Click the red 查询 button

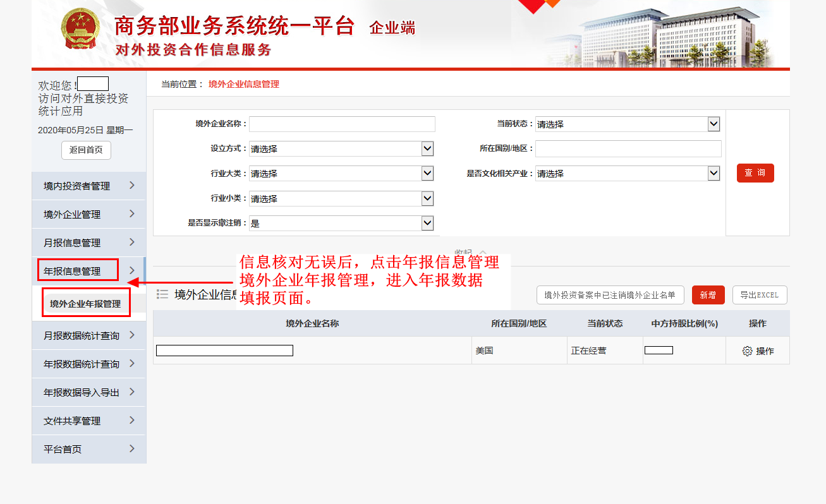pyautogui.click(x=755, y=173)
